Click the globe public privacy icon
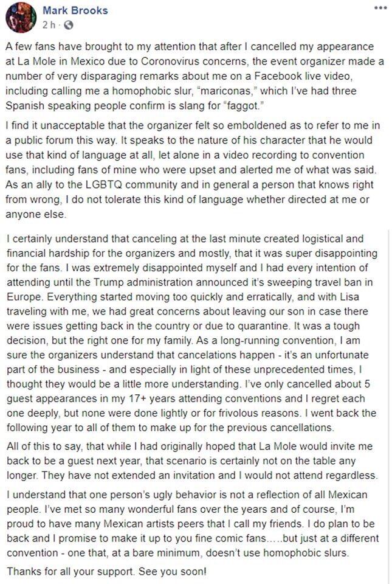Viewport: 392px width, 584px height. point(67,26)
